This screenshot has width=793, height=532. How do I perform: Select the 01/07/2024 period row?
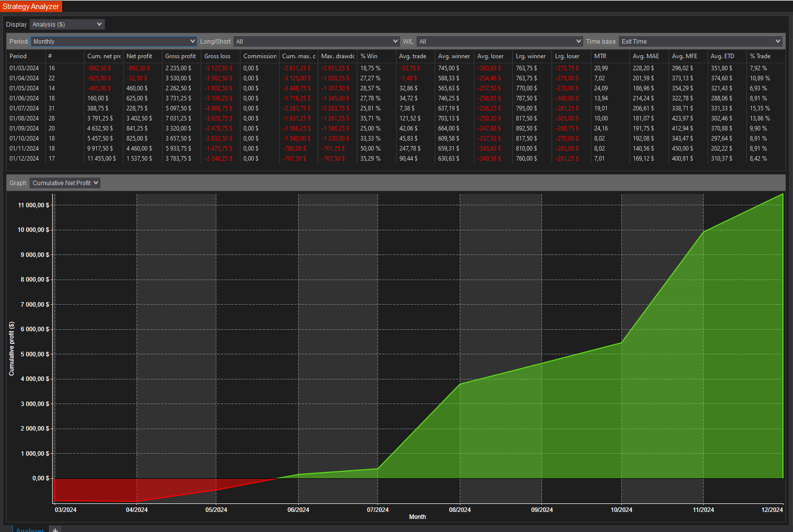click(396, 108)
